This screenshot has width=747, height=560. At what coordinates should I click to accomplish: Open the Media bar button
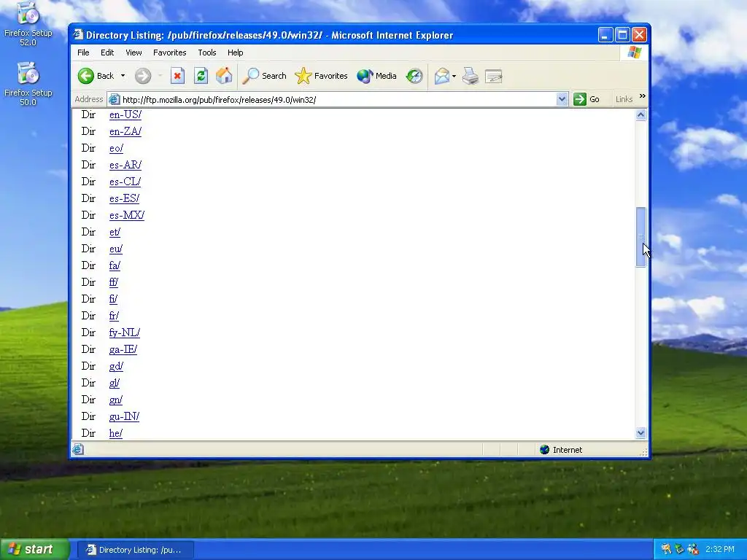click(x=377, y=76)
